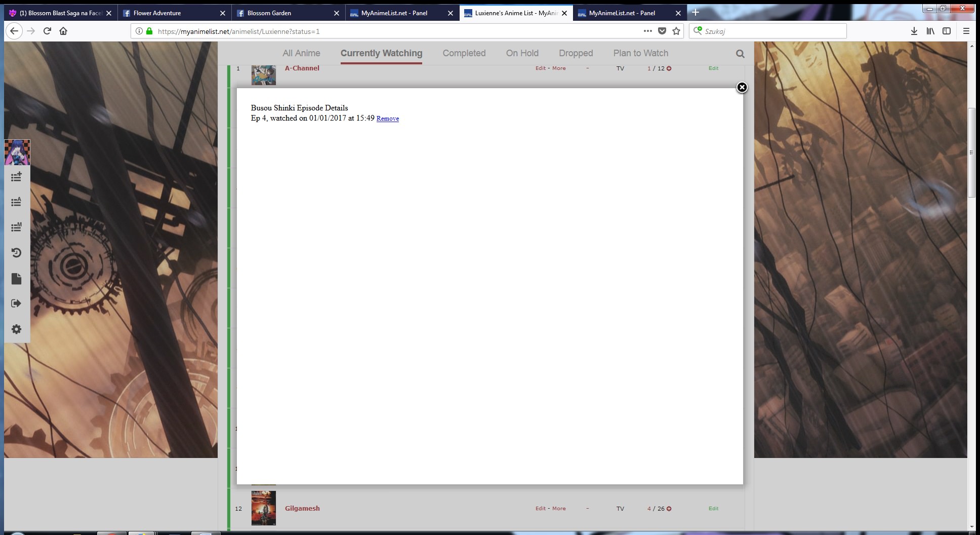
Task: Switch to the All Anime tab
Action: (x=301, y=53)
